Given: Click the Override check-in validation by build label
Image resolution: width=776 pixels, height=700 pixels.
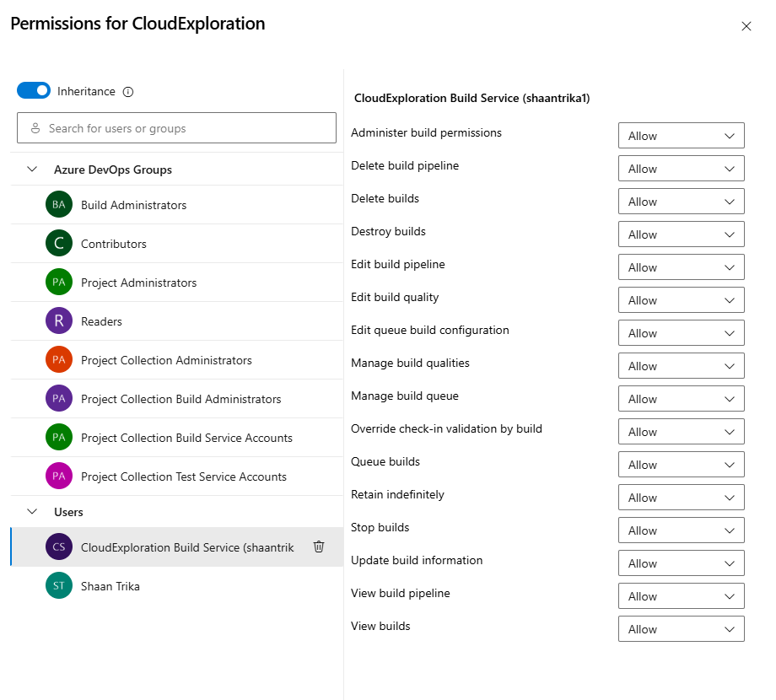Looking at the screenshot, I should pos(446,428).
